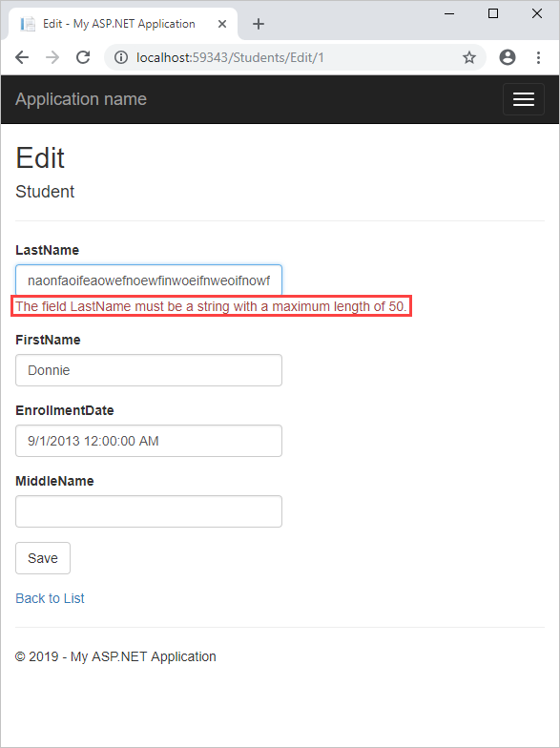
Task: Open the Chrome profile avatar
Action: click(x=508, y=57)
